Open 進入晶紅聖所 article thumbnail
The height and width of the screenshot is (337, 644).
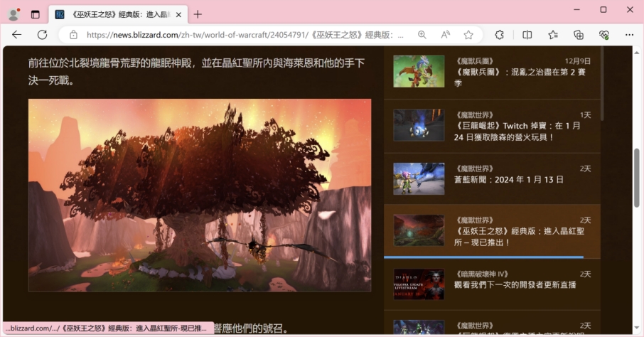[x=419, y=230]
